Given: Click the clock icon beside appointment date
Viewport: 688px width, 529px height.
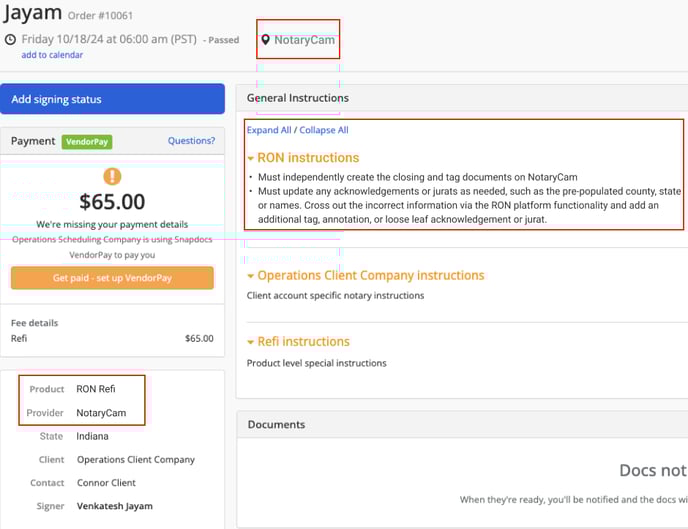Looking at the screenshot, I should coord(11,39).
